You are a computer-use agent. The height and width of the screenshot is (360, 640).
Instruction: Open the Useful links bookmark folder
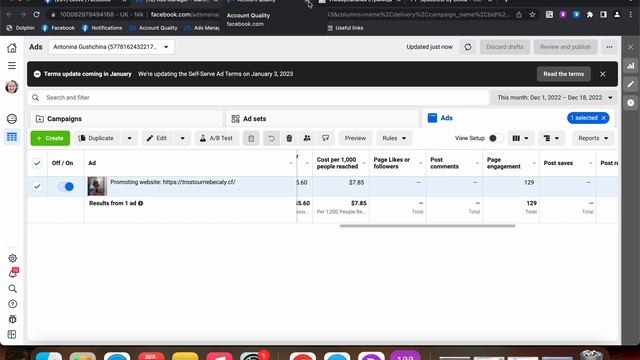tap(345, 28)
